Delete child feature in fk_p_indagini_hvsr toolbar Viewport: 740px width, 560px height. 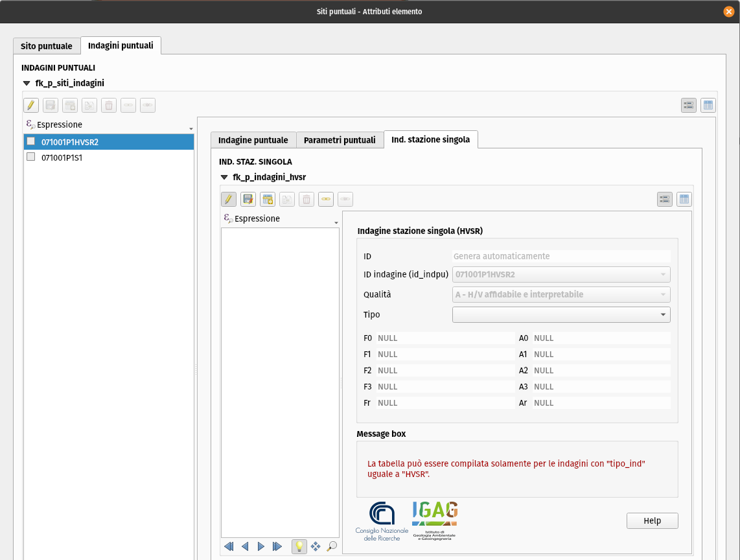click(306, 199)
